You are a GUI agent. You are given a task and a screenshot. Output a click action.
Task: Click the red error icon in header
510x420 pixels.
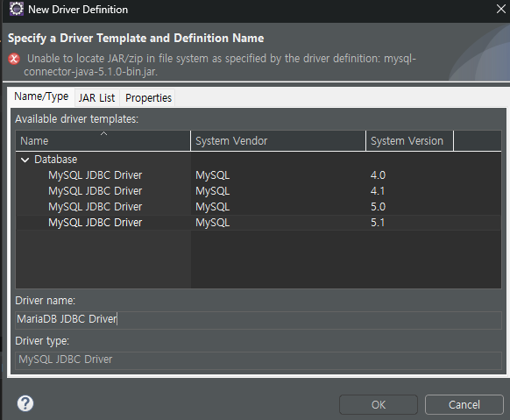pyautogui.click(x=14, y=60)
